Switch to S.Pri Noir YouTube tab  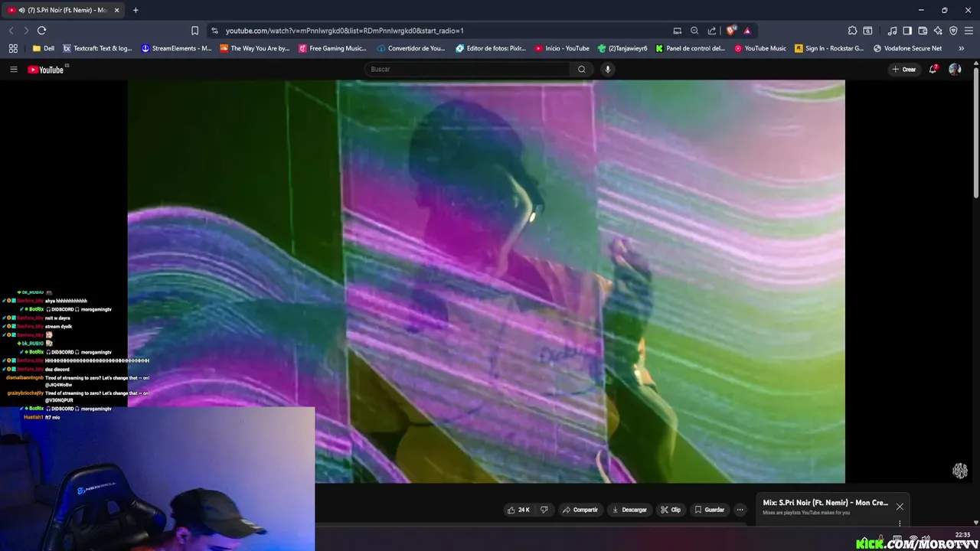coord(64,10)
